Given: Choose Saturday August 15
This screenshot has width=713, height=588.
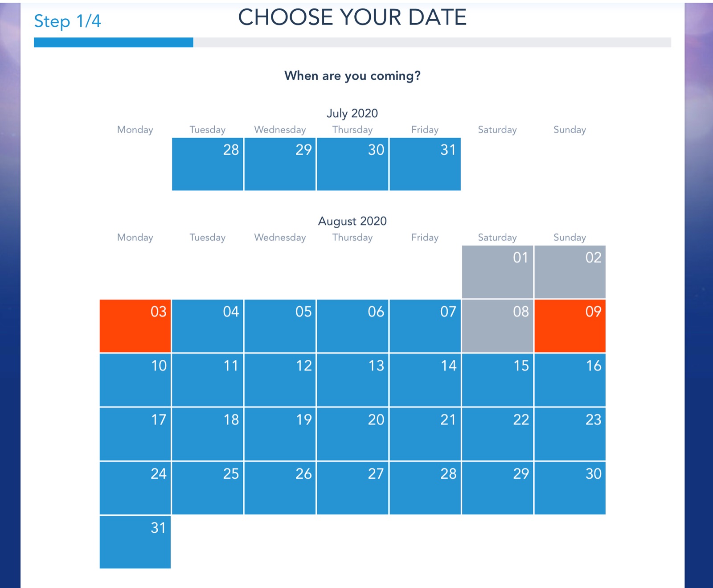Looking at the screenshot, I should pyautogui.click(x=498, y=380).
